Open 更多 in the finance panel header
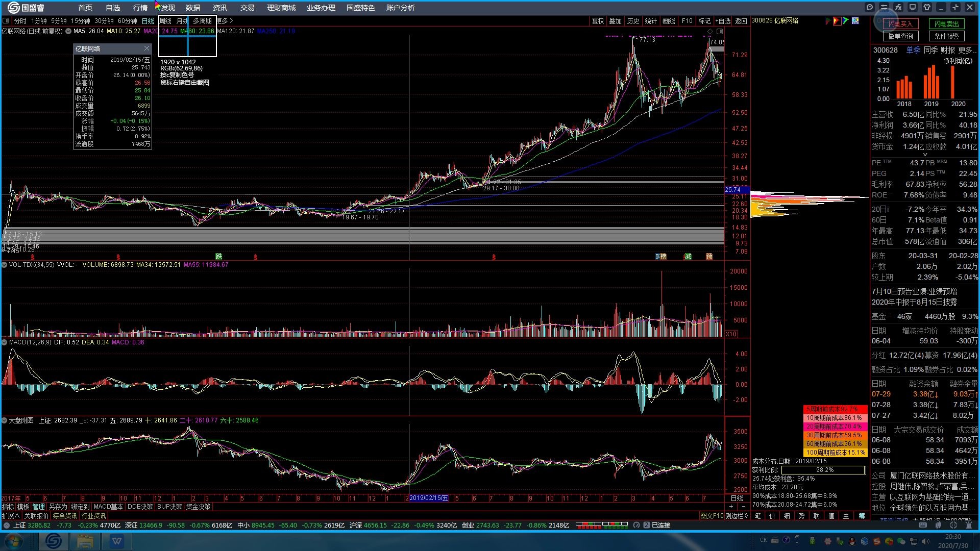 coord(967,50)
